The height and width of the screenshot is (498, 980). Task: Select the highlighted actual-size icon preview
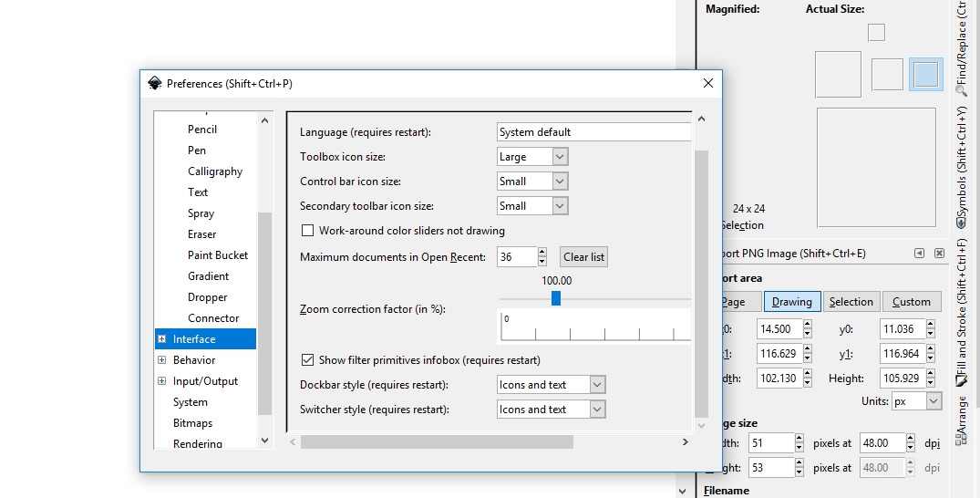point(925,74)
